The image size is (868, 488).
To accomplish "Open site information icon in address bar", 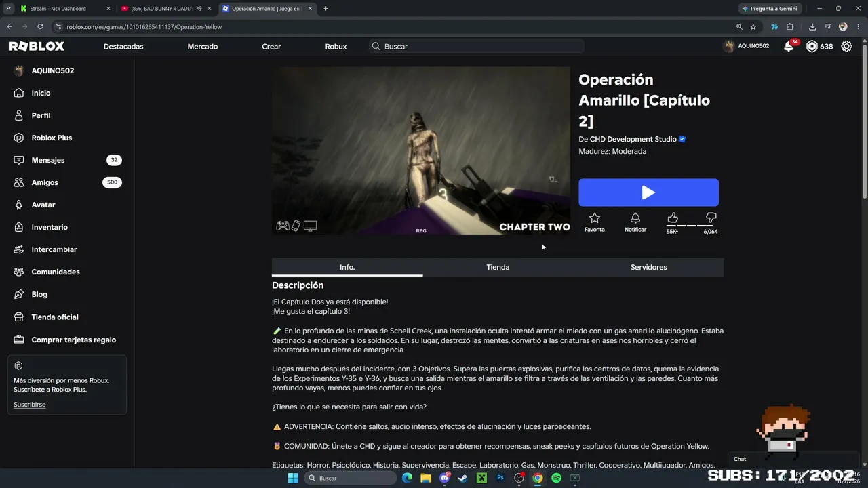I will click(58, 27).
